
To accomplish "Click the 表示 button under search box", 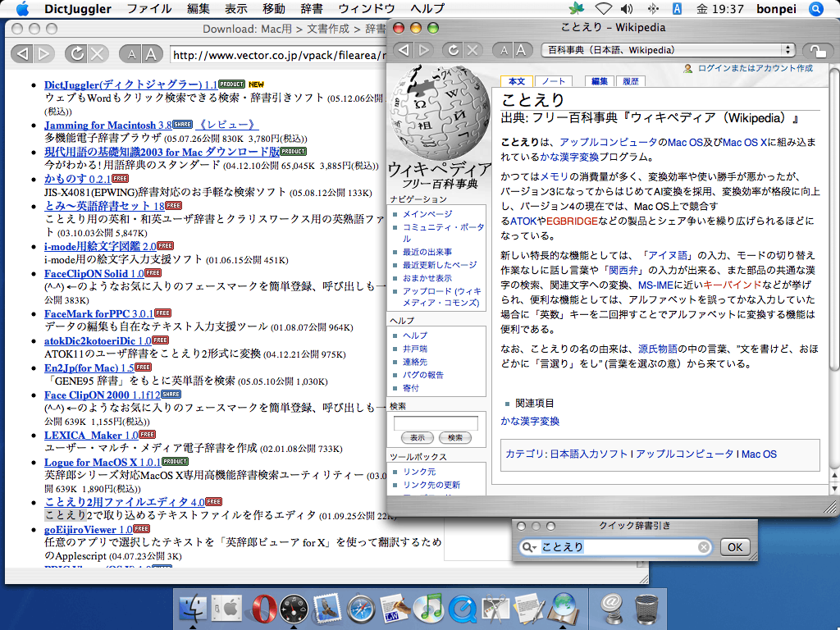I will tap(418, 438).
